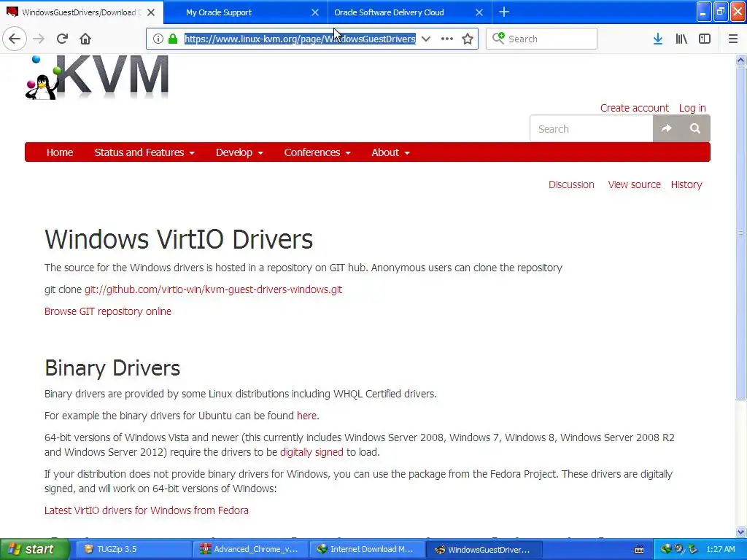This screenshot has width=747, height=560.
Task: Open the 'digitally signed' link
Action: click(x=311, y=452)
